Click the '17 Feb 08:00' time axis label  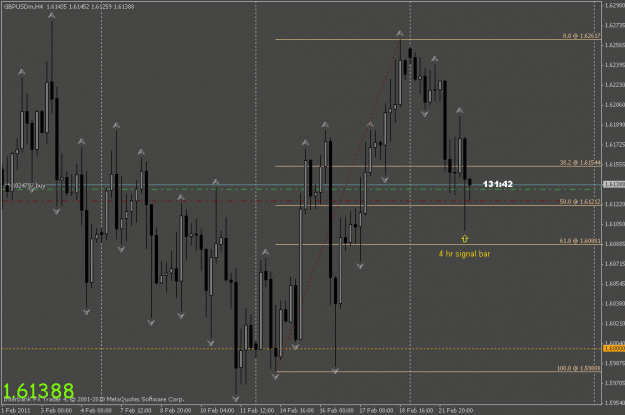[x=376, y=410]
